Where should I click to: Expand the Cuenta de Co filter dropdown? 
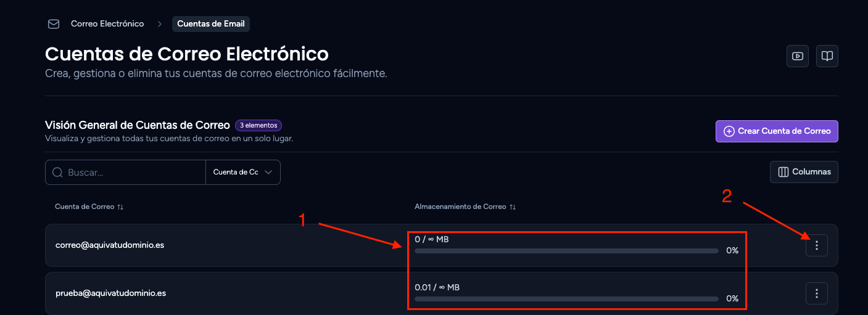(x=243, y=173)
